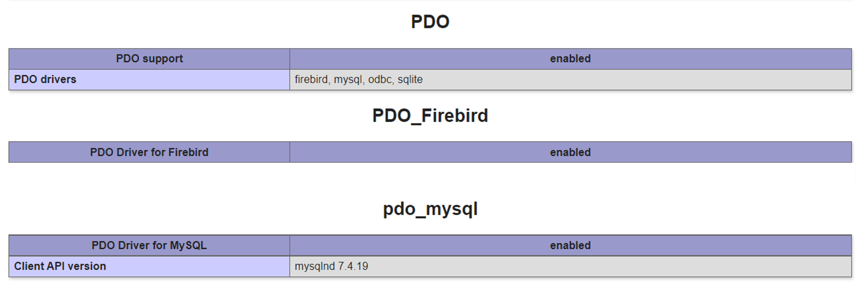
Task: Click the pdo_mysql section heading
Action: [x=430, y=209]
